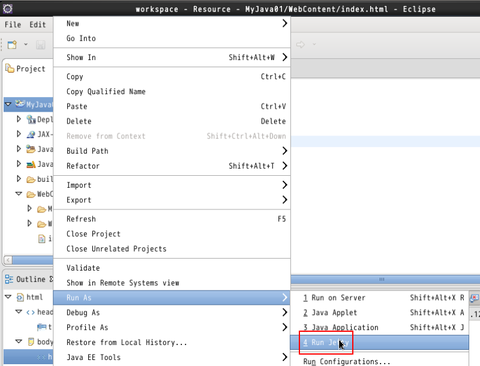Click the highlighted line in the editor

pos(385,142)
